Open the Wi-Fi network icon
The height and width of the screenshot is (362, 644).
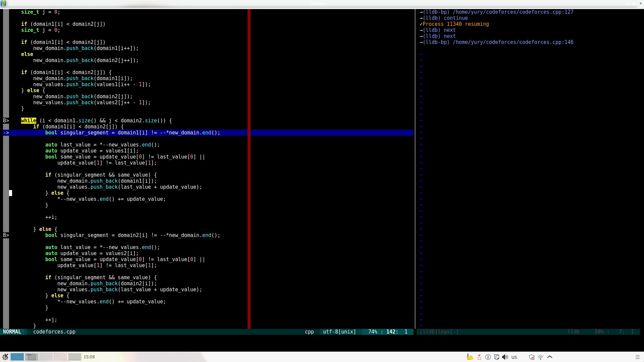click(x=540, y=357)
